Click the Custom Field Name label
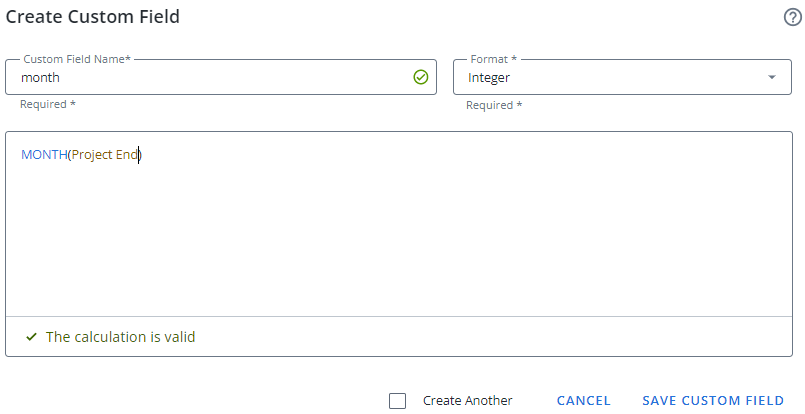 pos(77,60)
